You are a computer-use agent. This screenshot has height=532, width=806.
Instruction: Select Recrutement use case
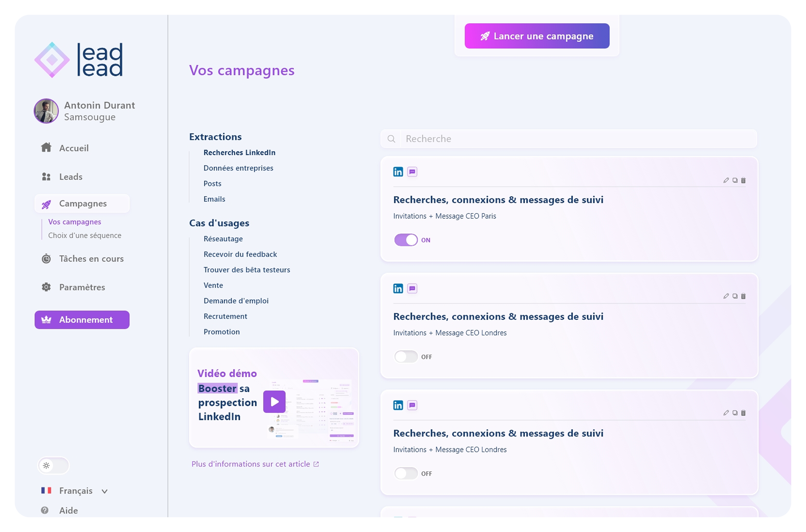225,316
